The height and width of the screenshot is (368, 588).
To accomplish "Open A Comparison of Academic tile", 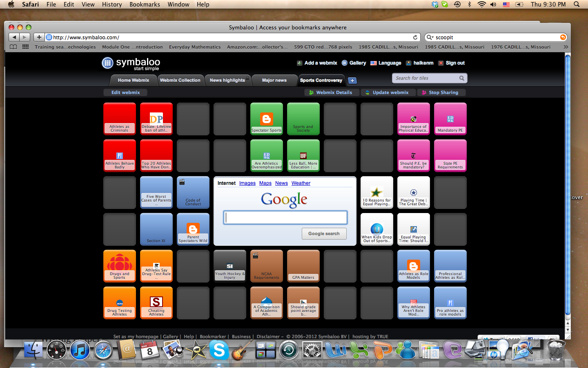I will tap(267, 303).
